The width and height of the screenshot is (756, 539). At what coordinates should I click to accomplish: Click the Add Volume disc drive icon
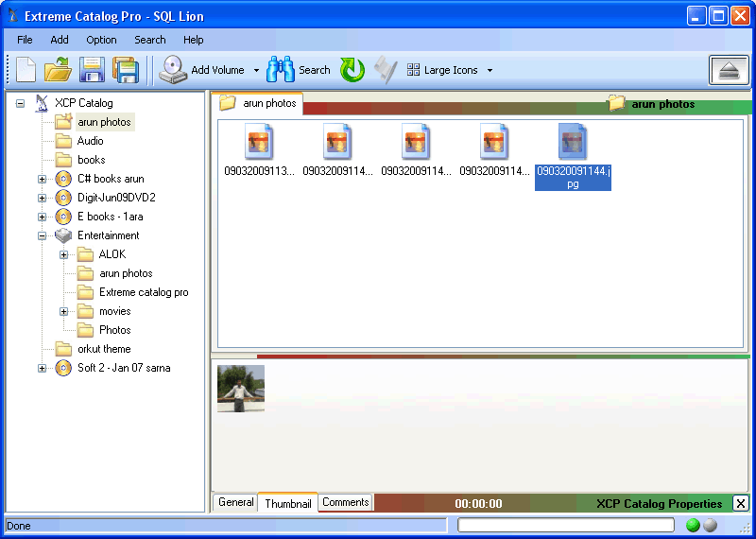click(173, 70)
